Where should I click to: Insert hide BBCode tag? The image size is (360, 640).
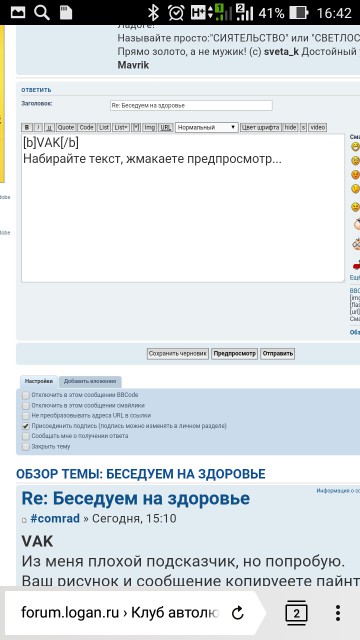pyautogui.click(x=291, y=127)
